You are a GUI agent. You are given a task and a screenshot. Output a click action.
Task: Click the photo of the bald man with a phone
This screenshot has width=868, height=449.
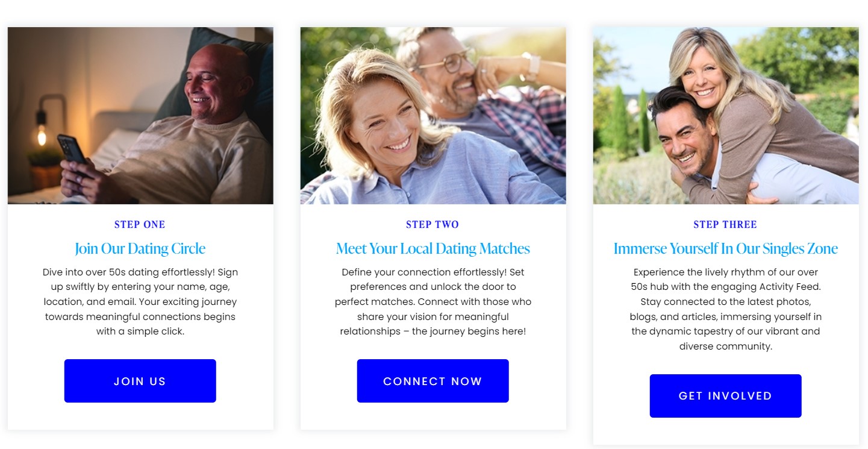coord(140,116)
